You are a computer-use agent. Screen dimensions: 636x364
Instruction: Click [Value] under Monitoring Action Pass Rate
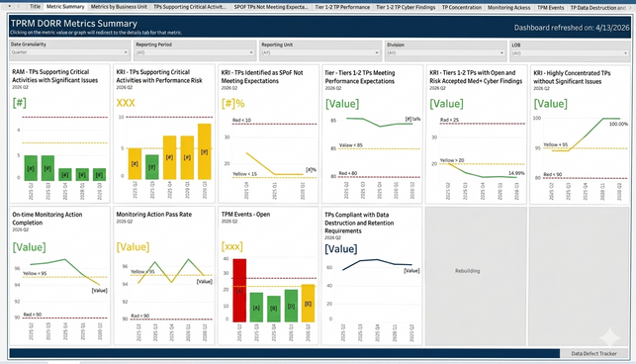click(x=134, y=246)
